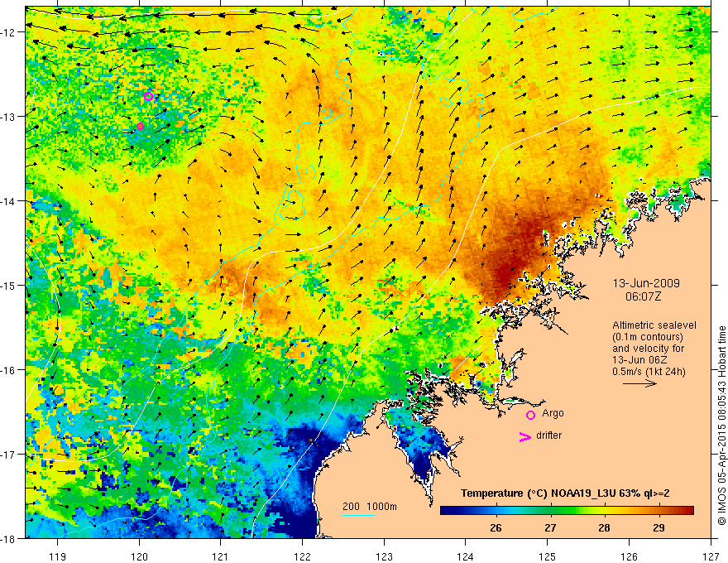
Task: Click the '-17' latitude axis label
Action: 9,455
